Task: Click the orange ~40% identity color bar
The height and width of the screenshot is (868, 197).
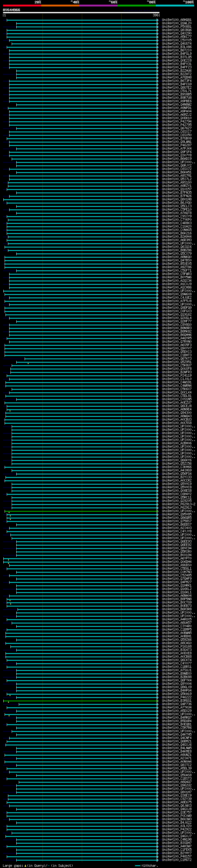Action: click(x=60, y=6)
